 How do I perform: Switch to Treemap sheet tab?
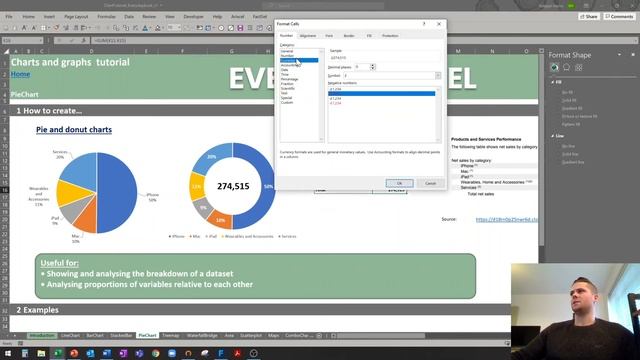tap(171, 336)
